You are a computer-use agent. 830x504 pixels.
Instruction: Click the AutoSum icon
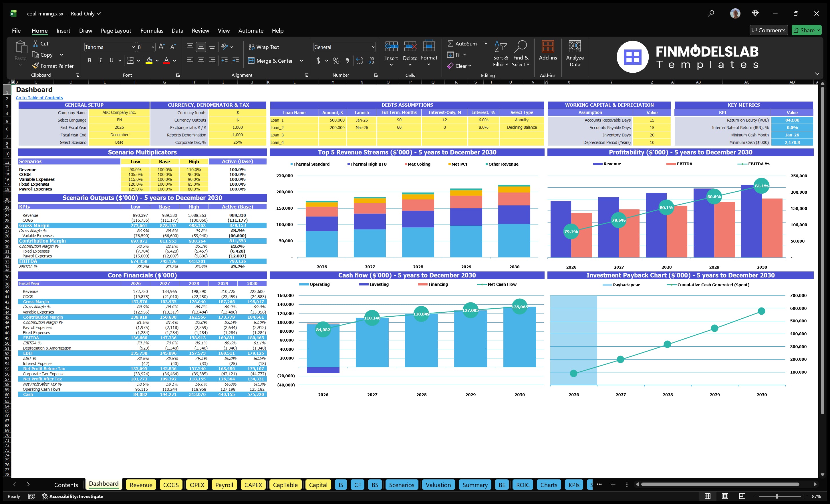point(451,43)
